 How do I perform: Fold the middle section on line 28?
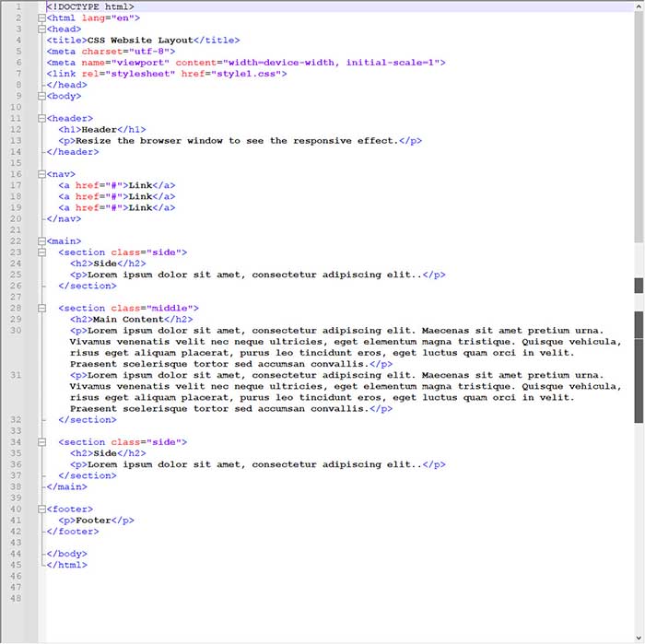coord(41,309)
